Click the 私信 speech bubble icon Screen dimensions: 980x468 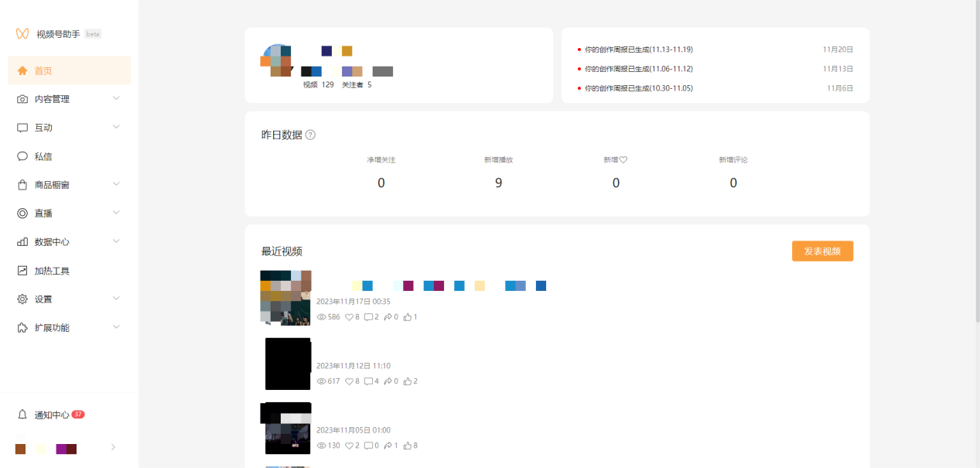pyautogui.click(x=22, y=156)
